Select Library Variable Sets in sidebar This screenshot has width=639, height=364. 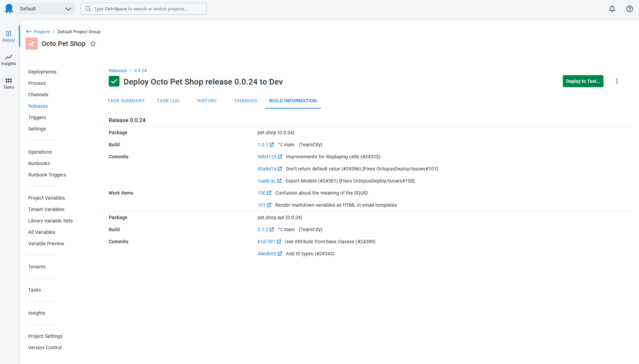[x=50, y=221]
